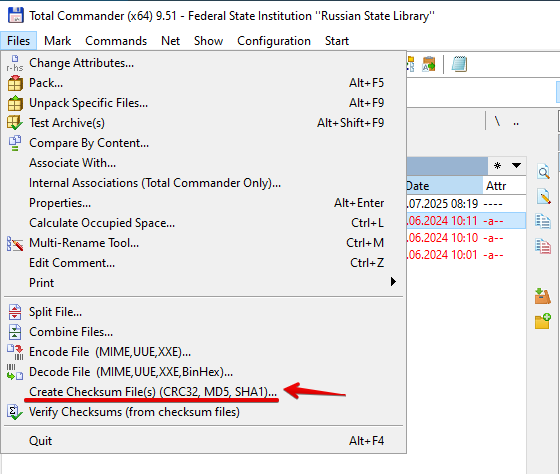Image resolution: width=560 pixels, height=474 pixels.
Task: Go to root directory with the backslash button
Action: pos(497,122)
